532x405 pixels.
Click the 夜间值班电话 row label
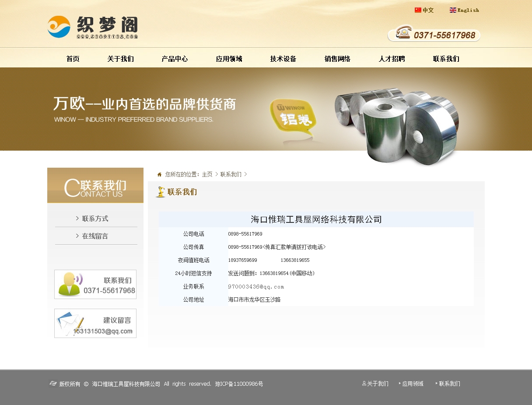(x=193, y=260)
